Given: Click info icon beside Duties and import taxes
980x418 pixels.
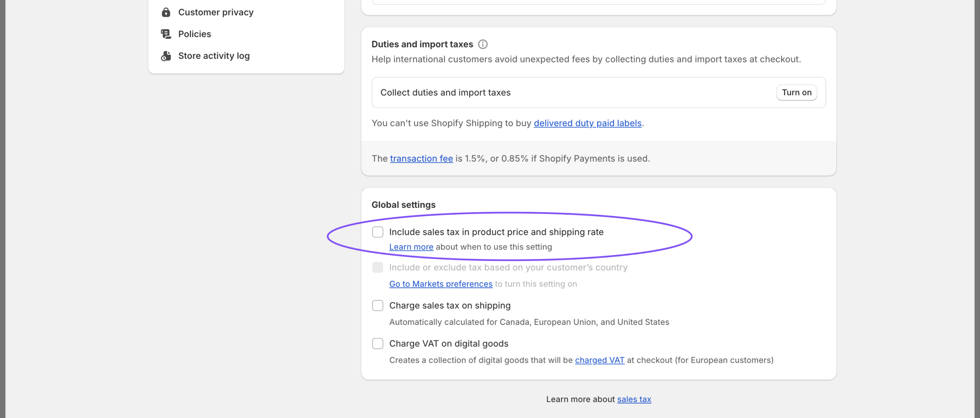Looking at the screenshot, I should pos(483,44).
